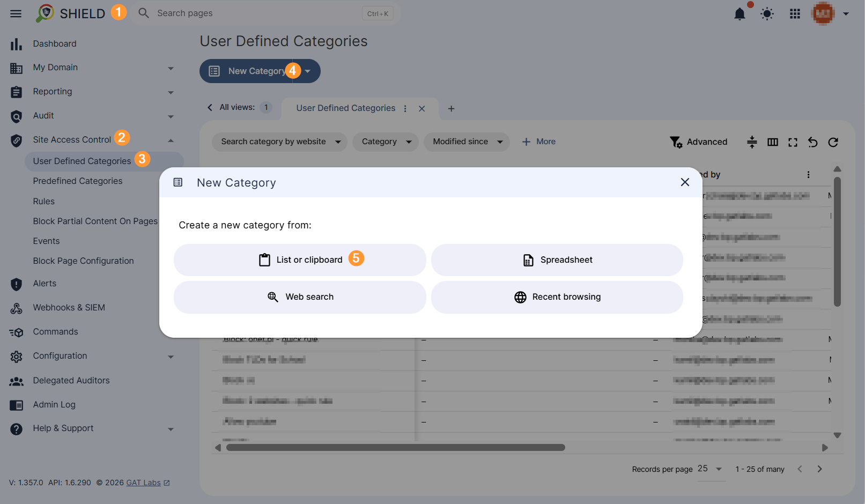865x504 pixels.
Task: Click the Help question mark icon
Action: (16, 429)
